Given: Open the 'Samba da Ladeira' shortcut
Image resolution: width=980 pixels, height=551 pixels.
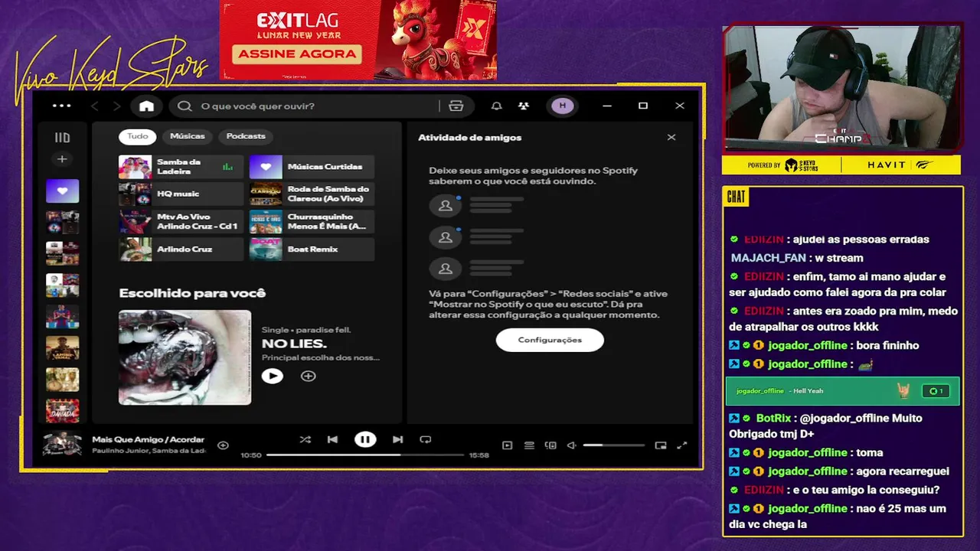Looking at the screenshot, I should tap(181, 167).
